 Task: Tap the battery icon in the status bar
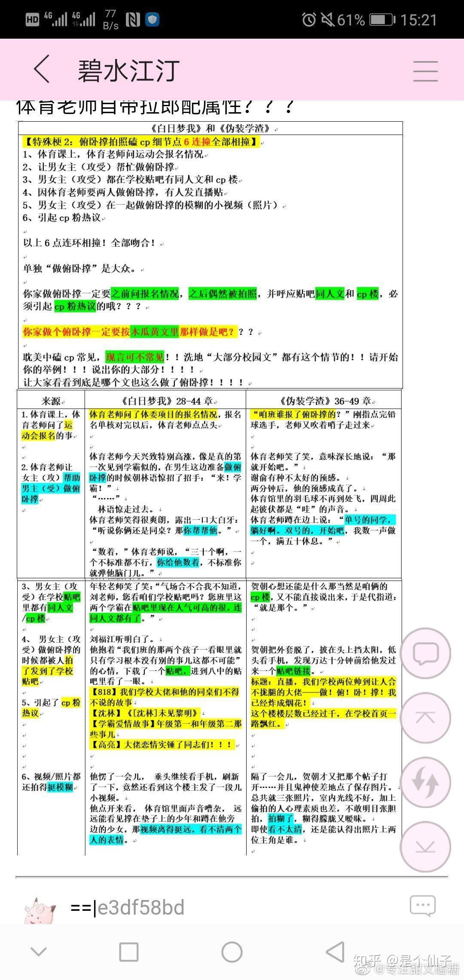(382, 20)
